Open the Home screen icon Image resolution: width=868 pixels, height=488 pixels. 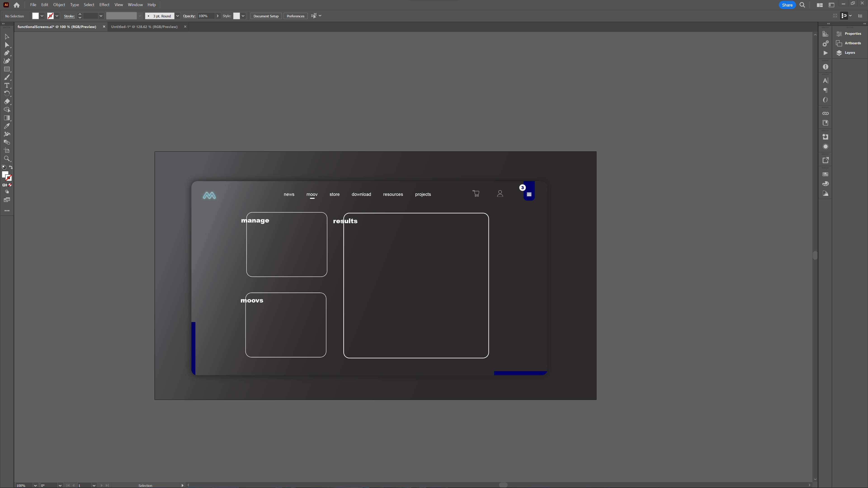point(17,5)
